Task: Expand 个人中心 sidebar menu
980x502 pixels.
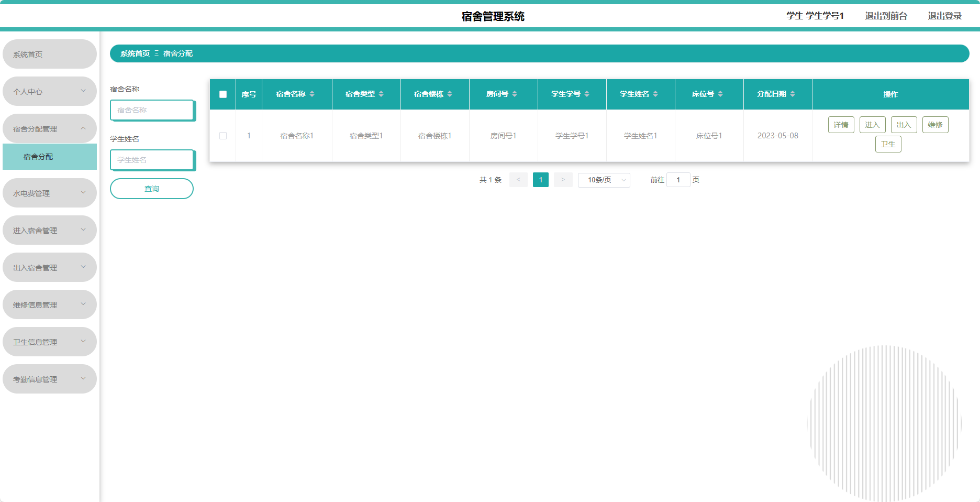Action: [x=50, y=91]
